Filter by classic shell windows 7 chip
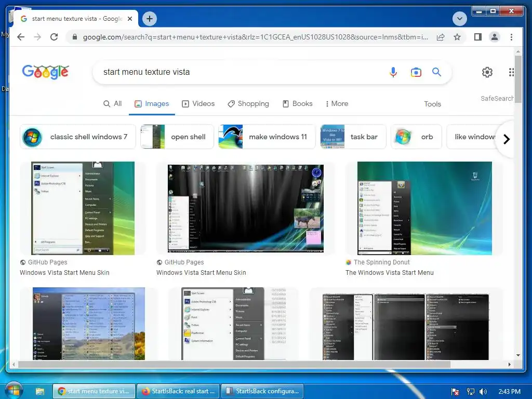 click(x=78, y=137)
